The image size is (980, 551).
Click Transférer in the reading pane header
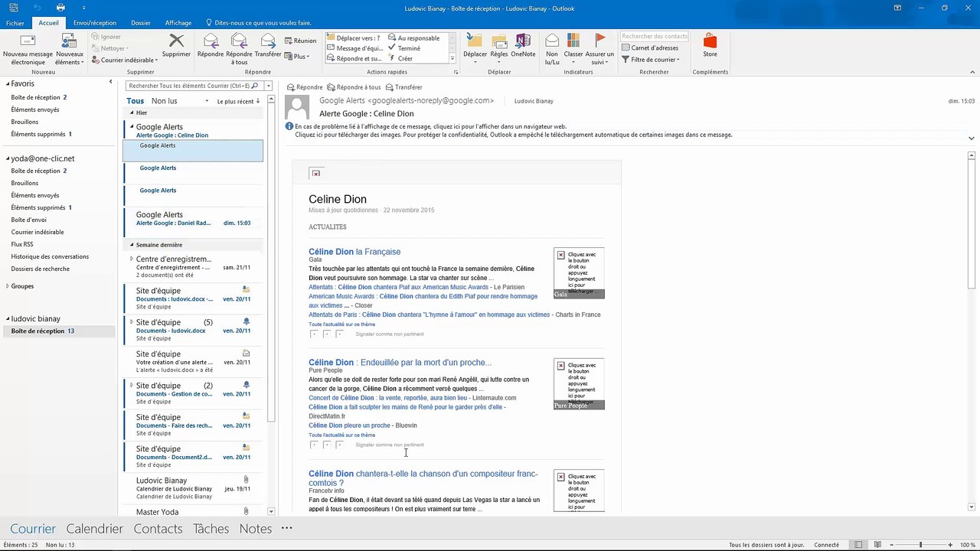404,87
